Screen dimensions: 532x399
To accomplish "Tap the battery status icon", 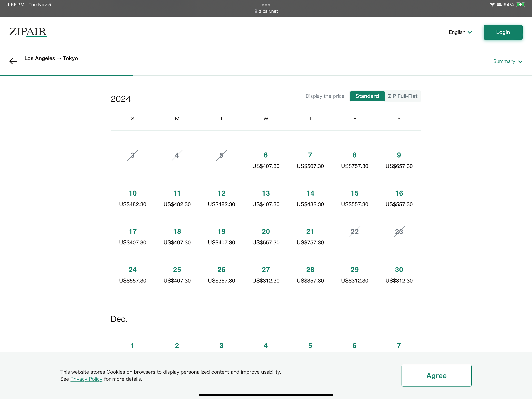I will [521, 4].
